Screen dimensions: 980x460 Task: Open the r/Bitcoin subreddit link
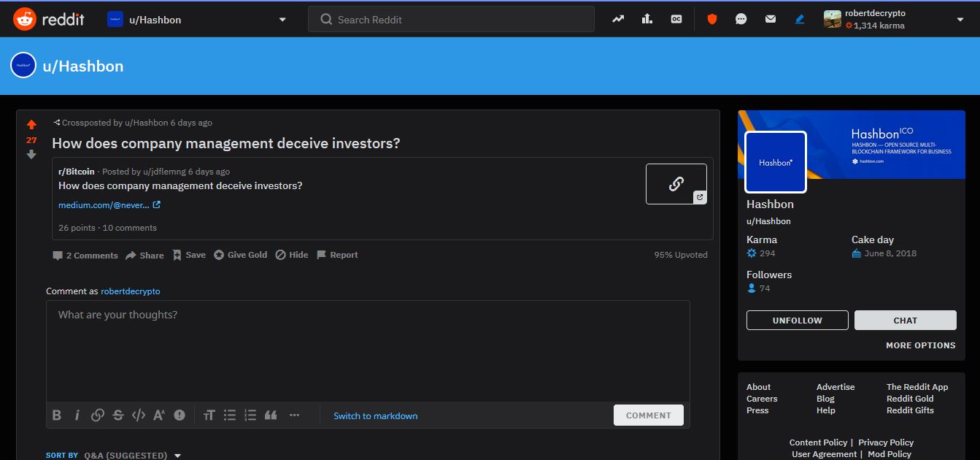pyautogui.click(x=77, y=172)
